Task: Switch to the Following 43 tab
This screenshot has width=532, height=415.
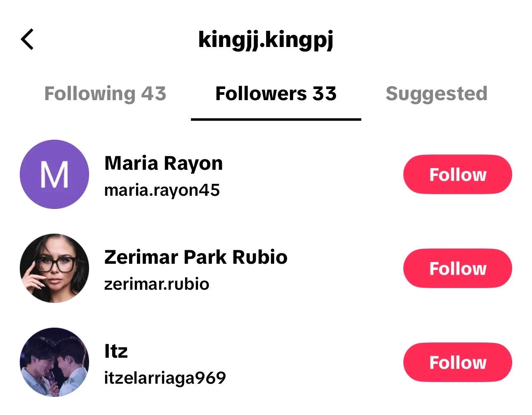Action: point(105,94)
